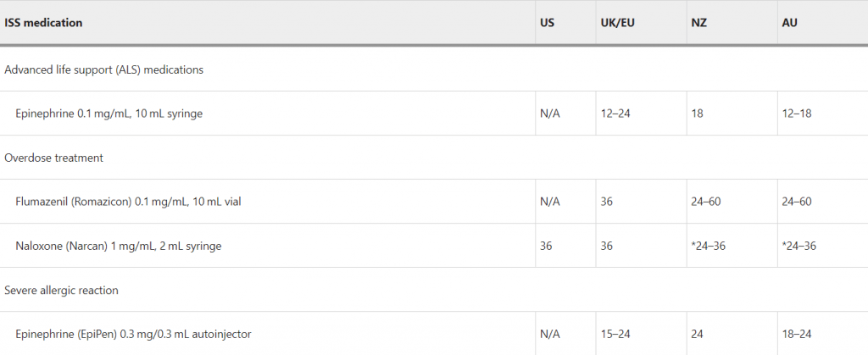Select the Severe allergic reaction section row
Screen dimensions: 868x355
pos(61,290)
